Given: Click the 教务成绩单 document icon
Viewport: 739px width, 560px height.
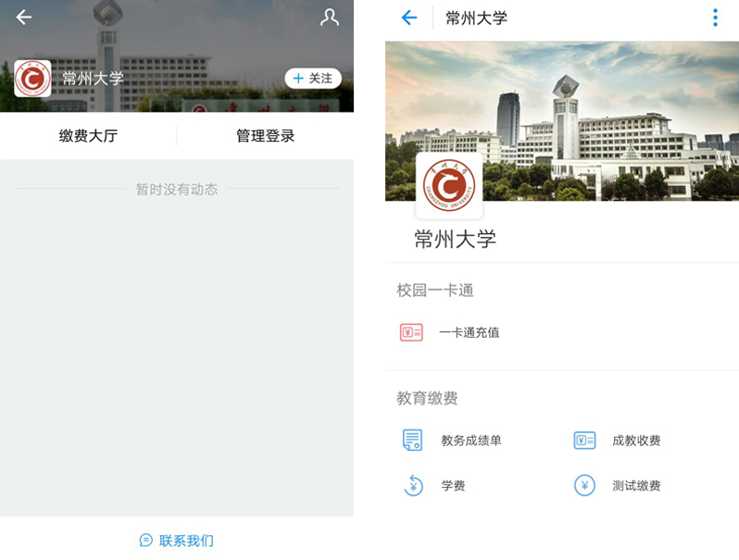Looking at the screenshot, I should click(x=412, y=441).
